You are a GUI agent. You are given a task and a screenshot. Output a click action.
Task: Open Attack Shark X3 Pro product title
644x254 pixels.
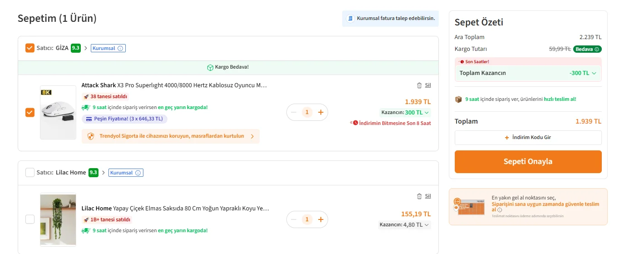174,85
